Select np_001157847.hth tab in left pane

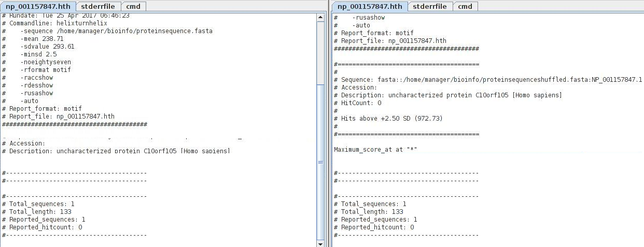point(38,6)
